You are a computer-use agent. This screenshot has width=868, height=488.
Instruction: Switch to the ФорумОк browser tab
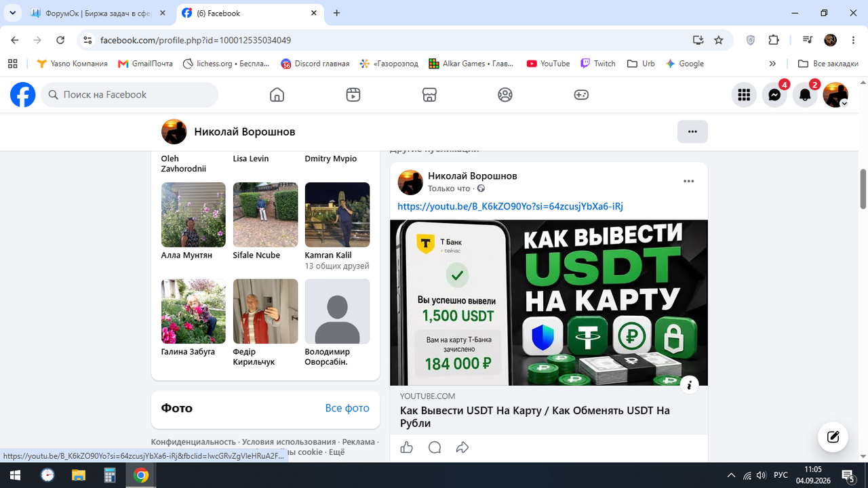(x=100, y=13)
